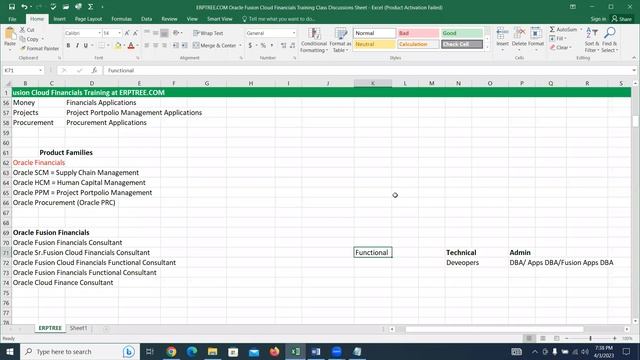Toggle Bold formatting
The width and height of the screenshot is (640, 360).
point(68,45)
